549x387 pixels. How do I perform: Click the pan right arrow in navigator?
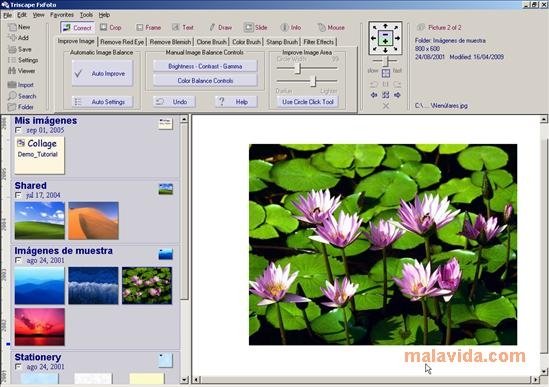click(x=397, y=38)
